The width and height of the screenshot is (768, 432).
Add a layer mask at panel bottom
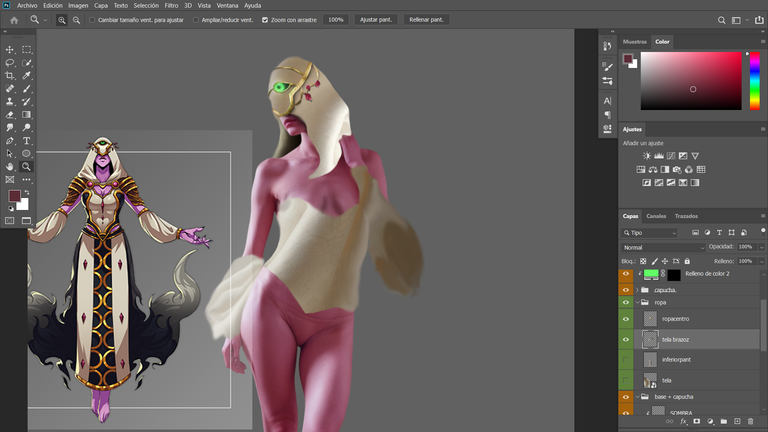pos(696,421)
